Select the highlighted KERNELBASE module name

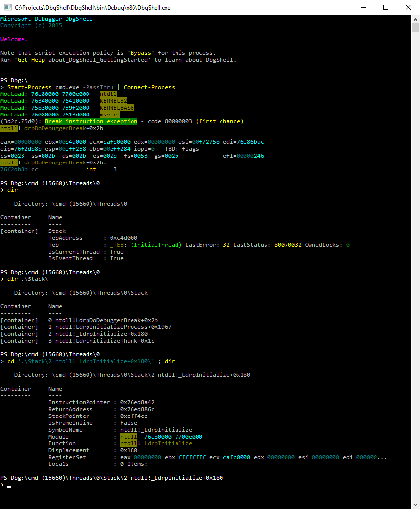click(x=116, y=108)
